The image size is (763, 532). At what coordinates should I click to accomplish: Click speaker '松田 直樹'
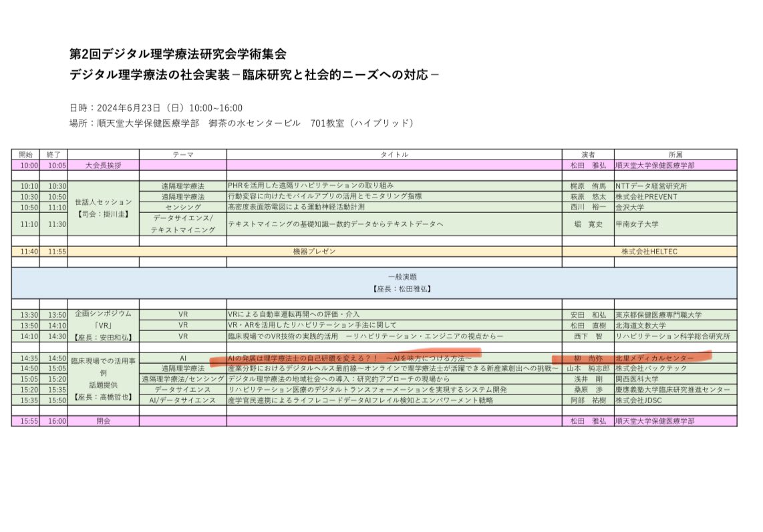(588, 325)
